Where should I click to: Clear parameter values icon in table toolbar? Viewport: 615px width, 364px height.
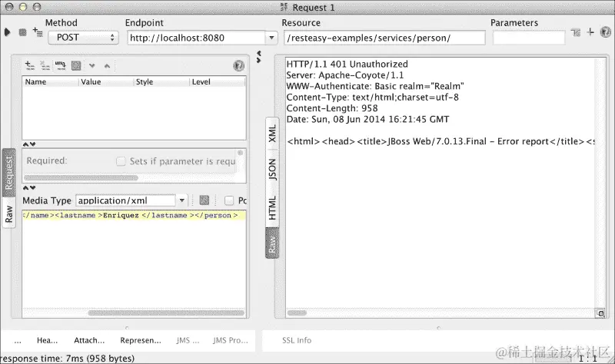[x=76, y=65]
